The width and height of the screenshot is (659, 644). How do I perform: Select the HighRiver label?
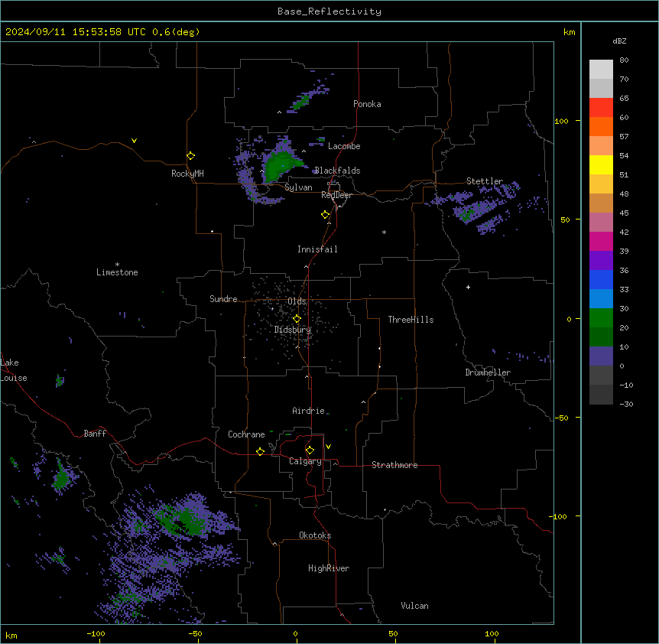(329, 568)
